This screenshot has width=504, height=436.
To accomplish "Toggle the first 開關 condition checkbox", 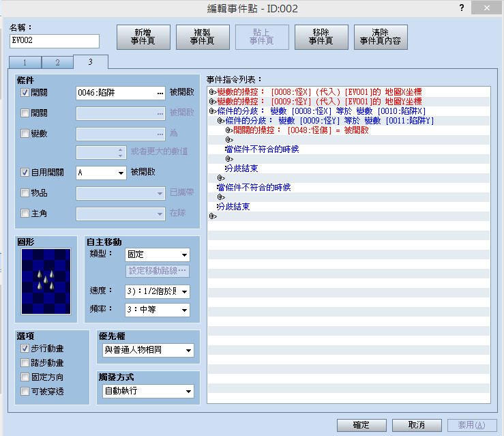I will 25,93.
